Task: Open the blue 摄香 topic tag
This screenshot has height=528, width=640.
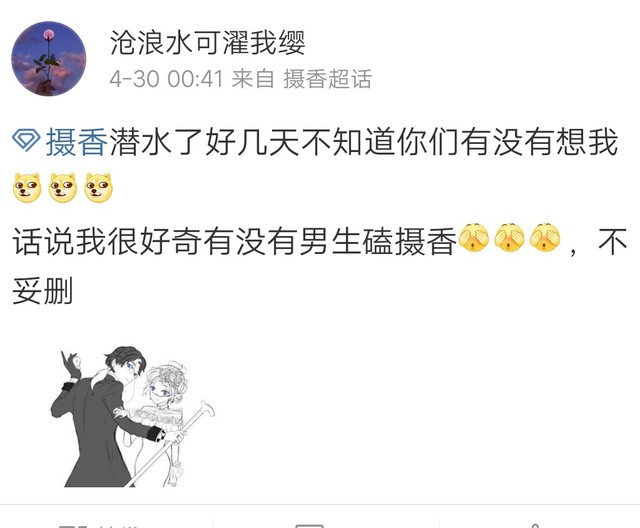Action: pos(76,142)
